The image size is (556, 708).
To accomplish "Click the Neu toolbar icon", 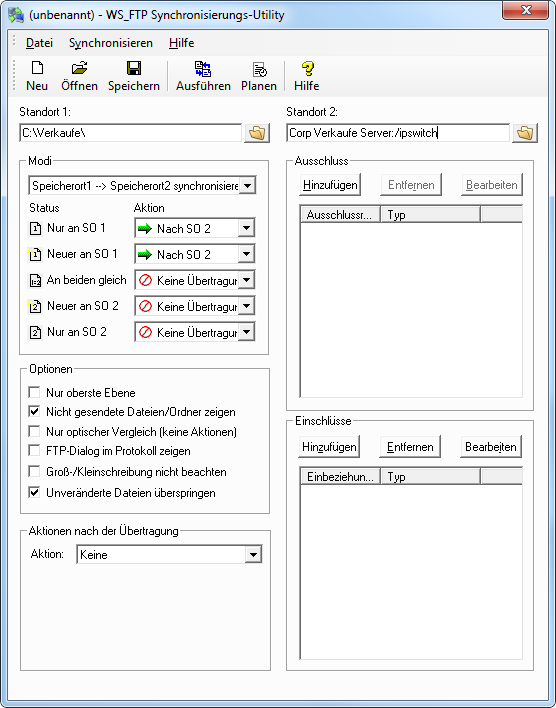I will (x=37, y=68).
